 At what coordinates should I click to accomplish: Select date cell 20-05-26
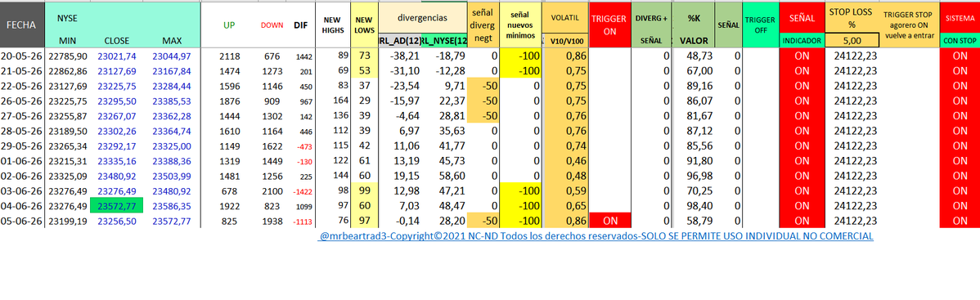pos(22,56)
